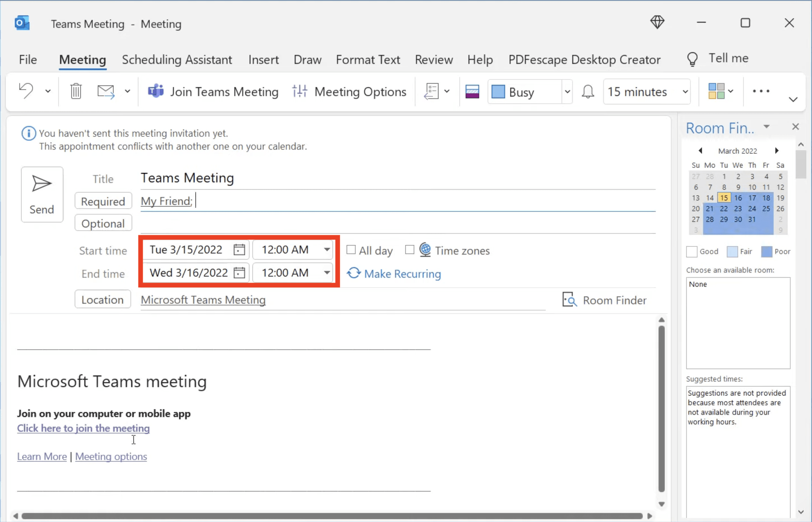The image size is (812, 522).
Task: Open the File menu
Action: 28,59
